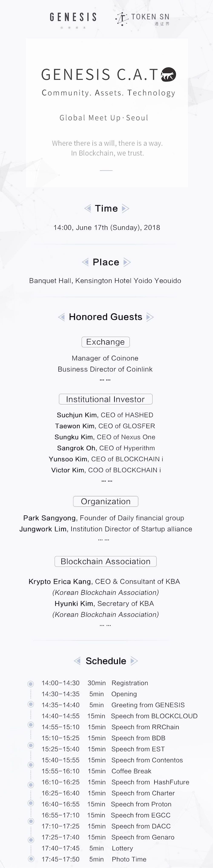Click right arrow beside Honored Guests heading

[x=150, y=317]
